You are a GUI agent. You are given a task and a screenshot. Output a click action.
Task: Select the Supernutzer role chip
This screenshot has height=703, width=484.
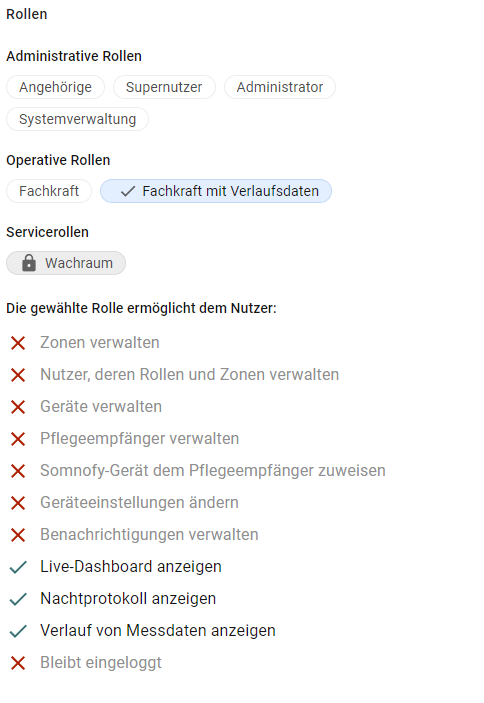point(164,87)
